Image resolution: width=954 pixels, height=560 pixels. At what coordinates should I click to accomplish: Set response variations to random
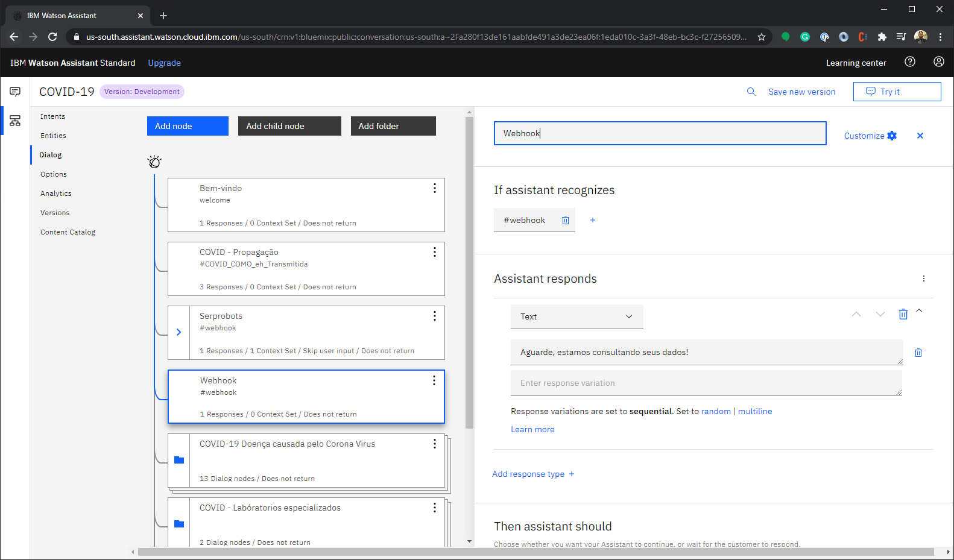coord(716,411)
